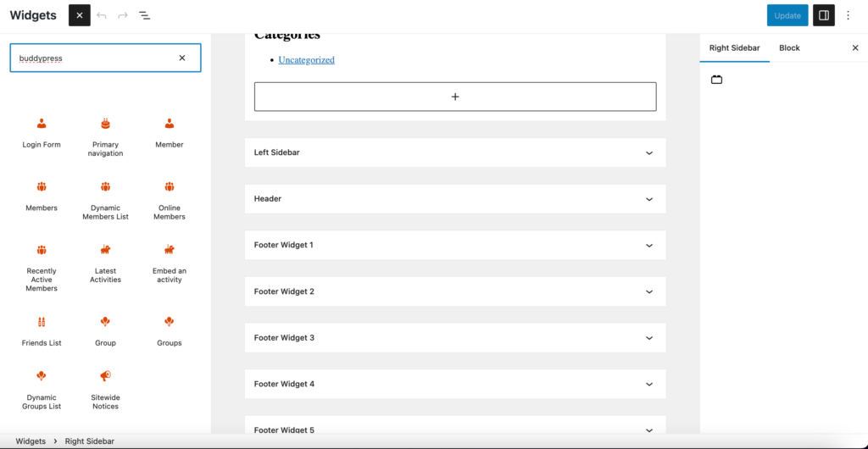Insert the Dynamic Groups List block
868x449 pixels.
click(42, 391)
